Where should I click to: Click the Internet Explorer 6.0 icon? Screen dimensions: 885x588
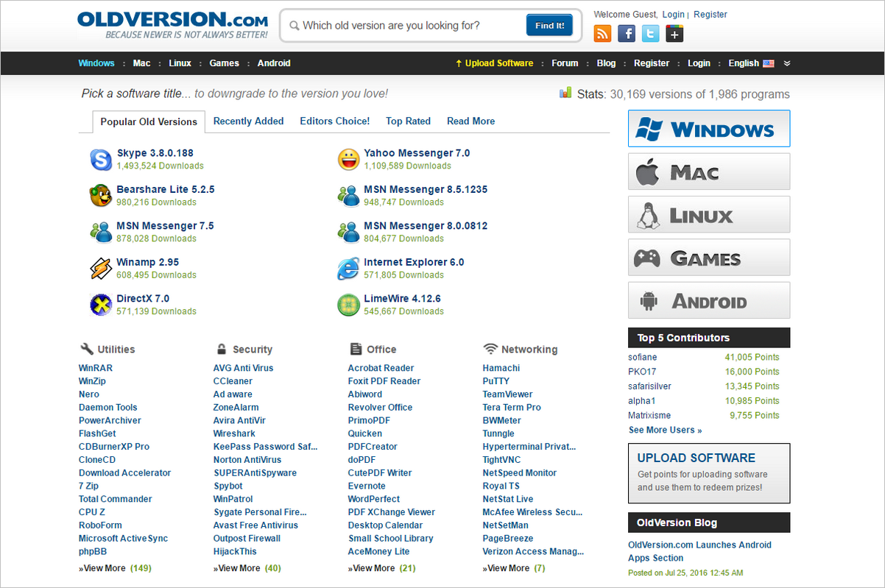[x=348, y=269]
